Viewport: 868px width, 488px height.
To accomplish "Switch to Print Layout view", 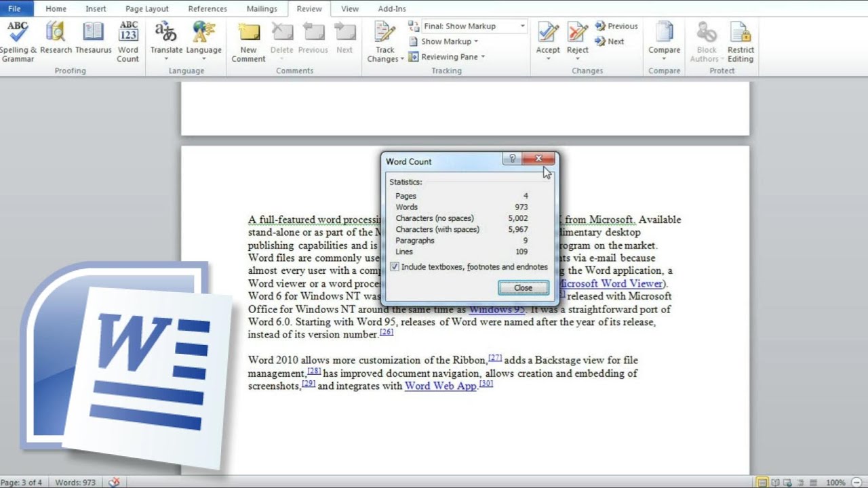I will (x=763, y=483).
